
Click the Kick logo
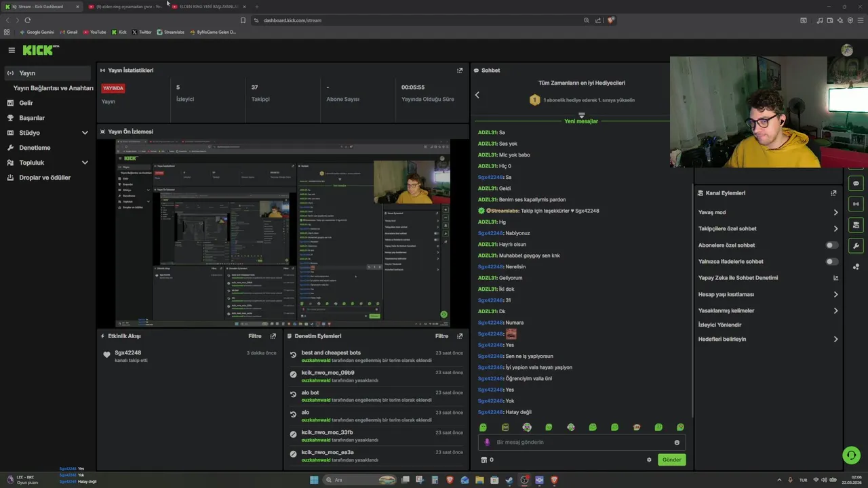pyautogui.click(x=41, y=50)
